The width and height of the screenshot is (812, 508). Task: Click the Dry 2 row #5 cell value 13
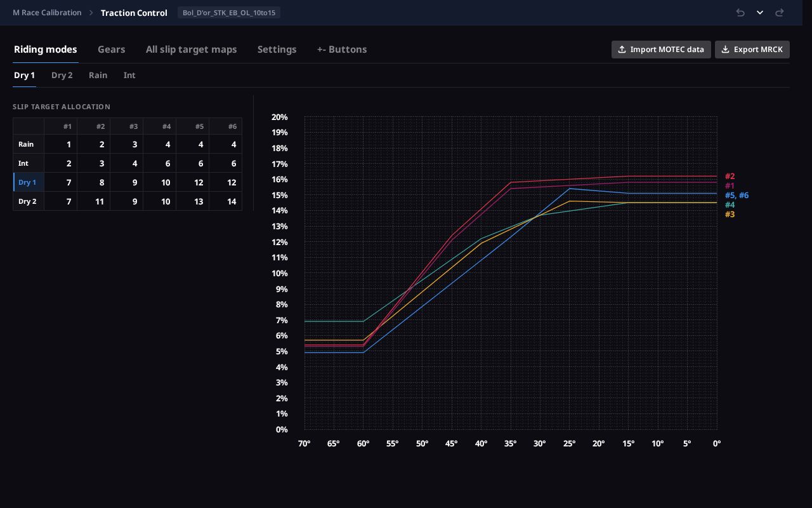(193, 201)
